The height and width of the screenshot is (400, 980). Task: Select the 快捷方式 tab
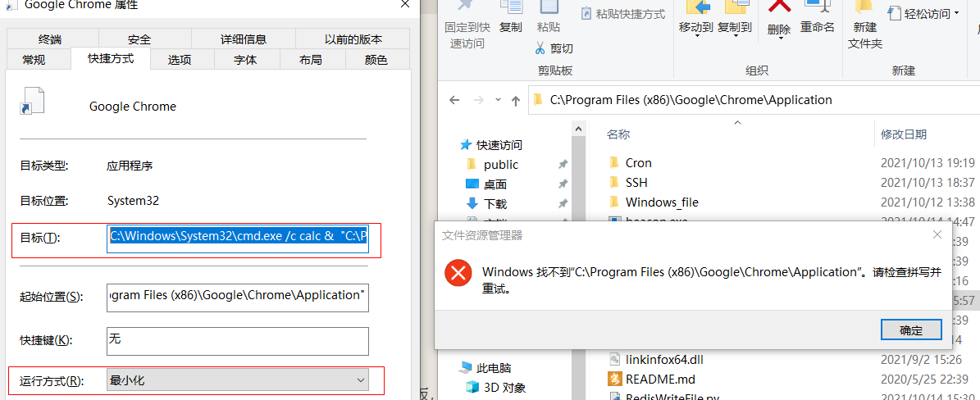[x=111, y=59]
